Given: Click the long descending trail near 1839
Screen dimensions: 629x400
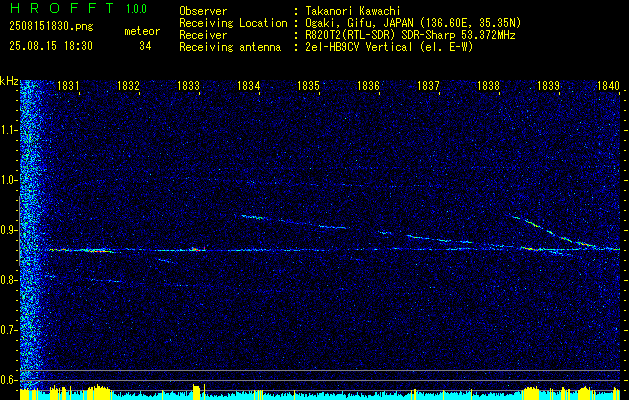Looking at the screenshot, I should [556, 233].
